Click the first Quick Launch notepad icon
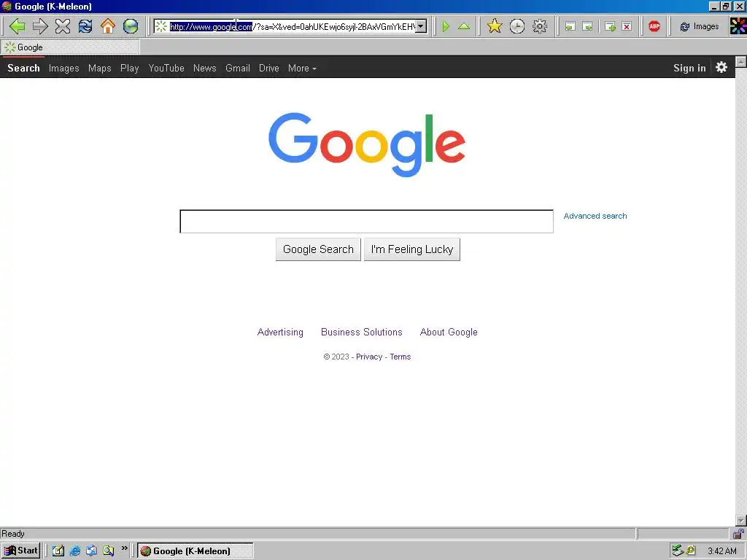Image resolution: width=747 pixels, height=560 pixels. 58,551
